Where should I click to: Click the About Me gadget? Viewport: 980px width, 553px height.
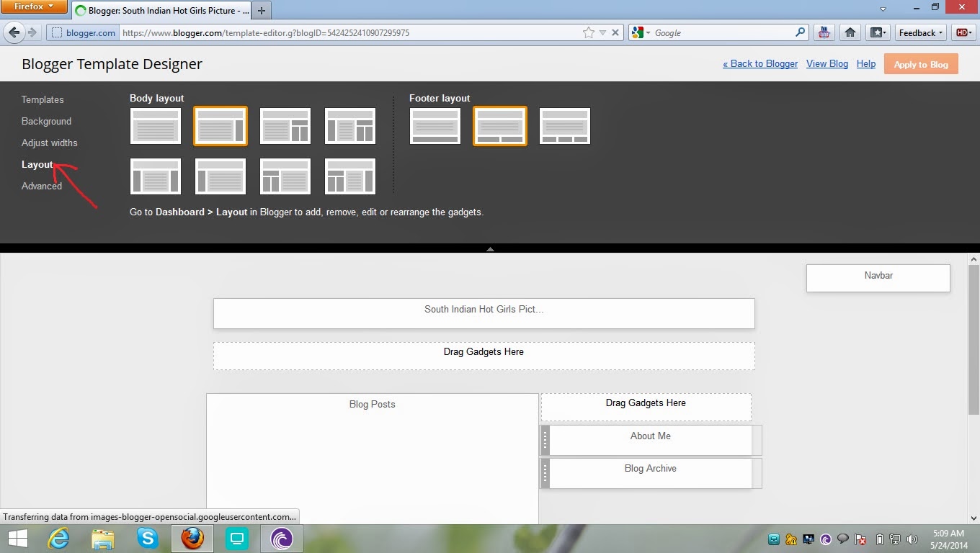[x=650, y=440]
